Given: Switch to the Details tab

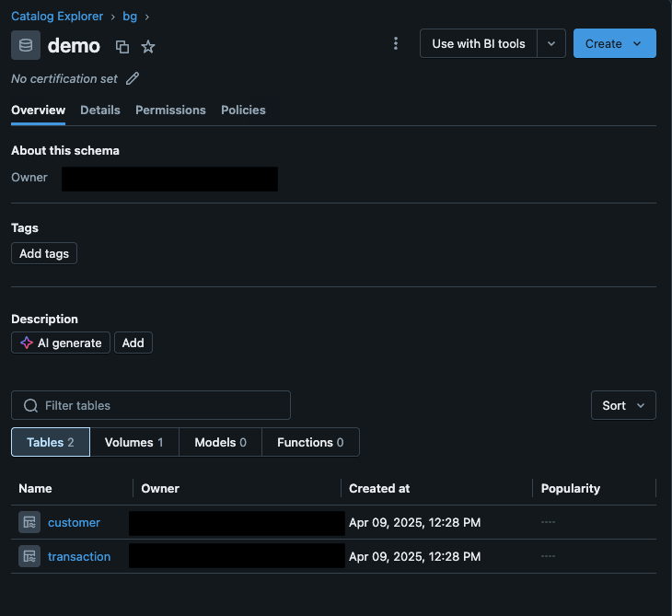Looking at the screenshot, I should 100,110.
